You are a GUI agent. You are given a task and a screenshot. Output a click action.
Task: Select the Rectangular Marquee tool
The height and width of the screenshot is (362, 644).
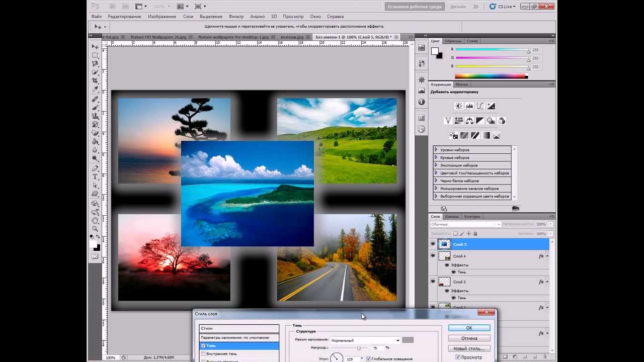pos(95,55)
